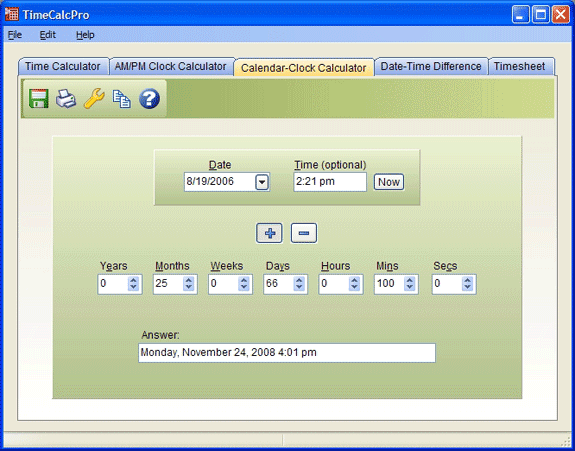Image resolution: width=575 pixels, height=451 pixels.
Task: Click the plus (add) button
Action: click(x=269, y=233)
